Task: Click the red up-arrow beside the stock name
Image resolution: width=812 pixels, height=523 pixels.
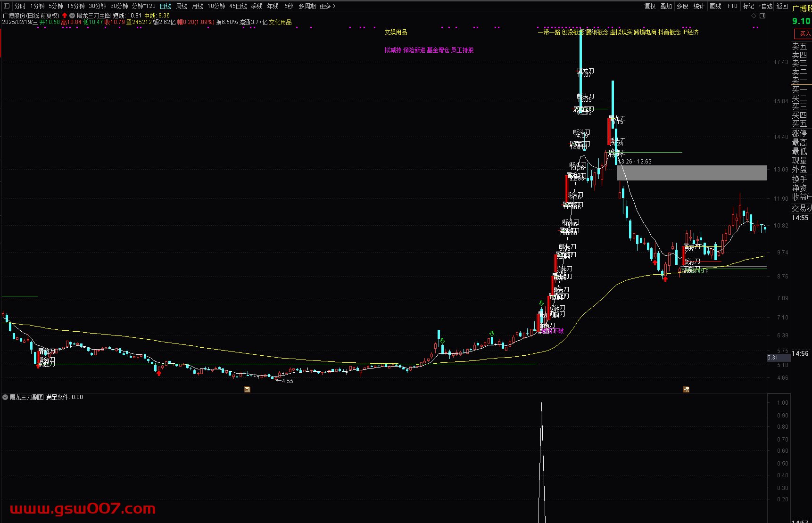Action: click(65, 16)
